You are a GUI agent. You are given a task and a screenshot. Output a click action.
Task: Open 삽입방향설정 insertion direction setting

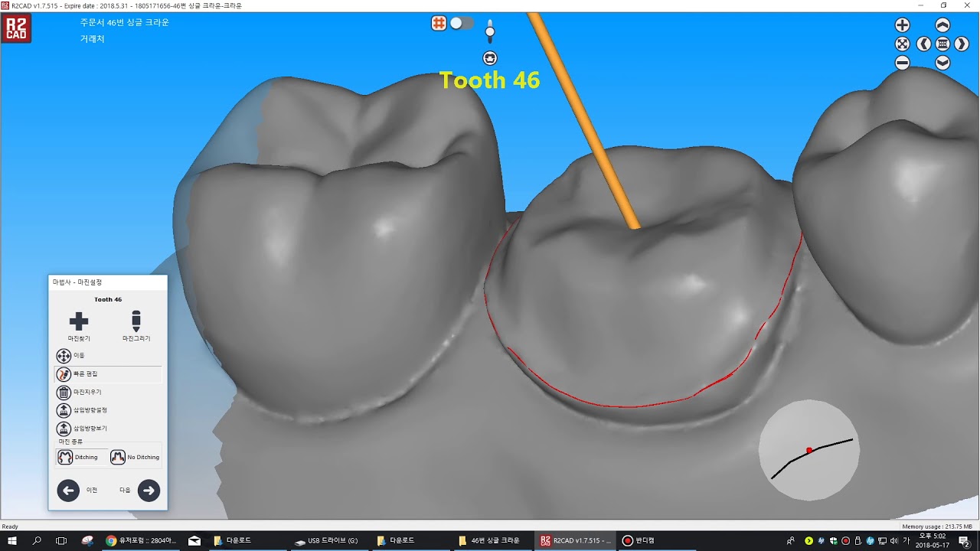click(64, 410)
